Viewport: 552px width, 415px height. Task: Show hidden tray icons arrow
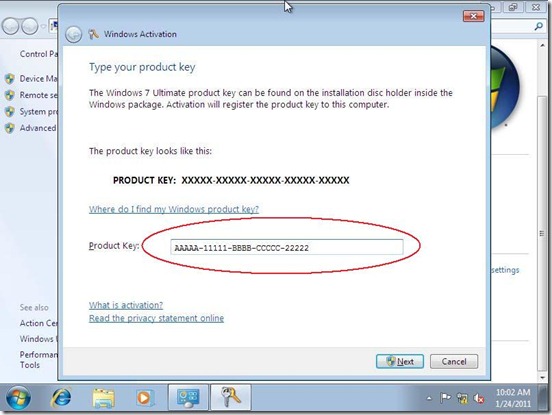(x=429, y=398)
